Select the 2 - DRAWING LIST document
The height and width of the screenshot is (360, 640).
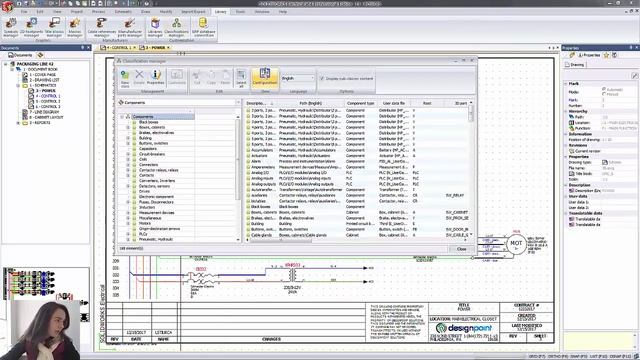[44, 80]
